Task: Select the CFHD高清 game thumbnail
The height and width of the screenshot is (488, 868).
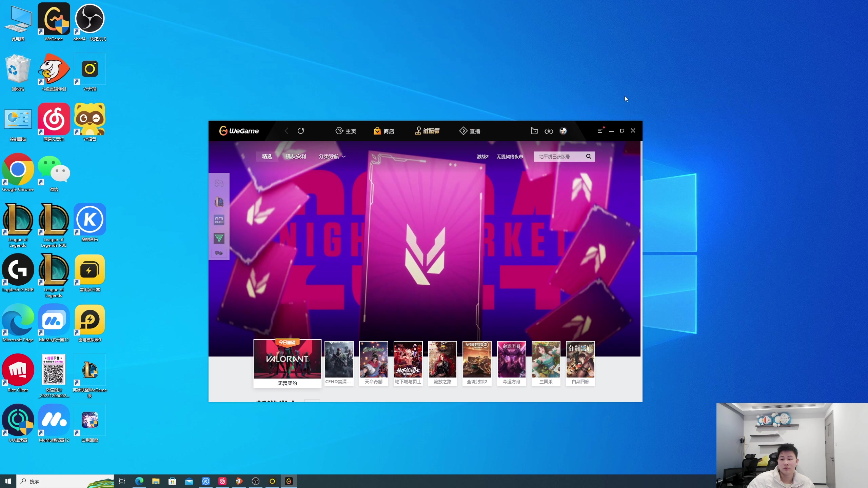Action: pyautogui.click(x=339, y=363)
